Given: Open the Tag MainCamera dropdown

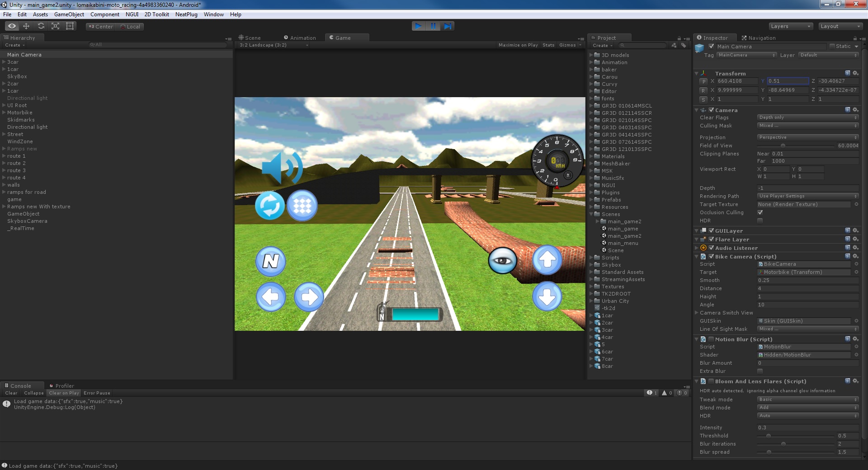Looking at the screenshot, I should click(746, 55).
